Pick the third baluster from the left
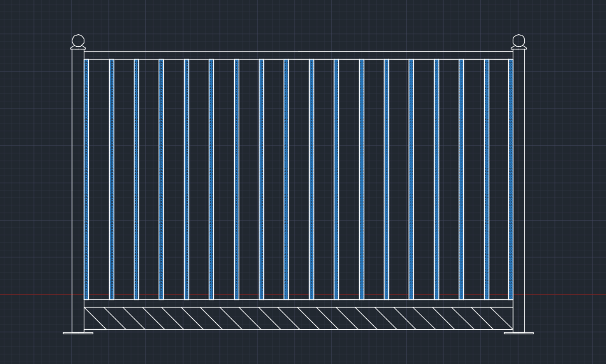 pos(136,178)
